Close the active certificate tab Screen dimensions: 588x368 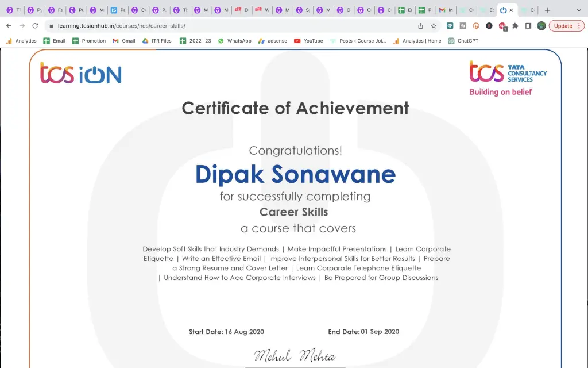tap(511, 10)
